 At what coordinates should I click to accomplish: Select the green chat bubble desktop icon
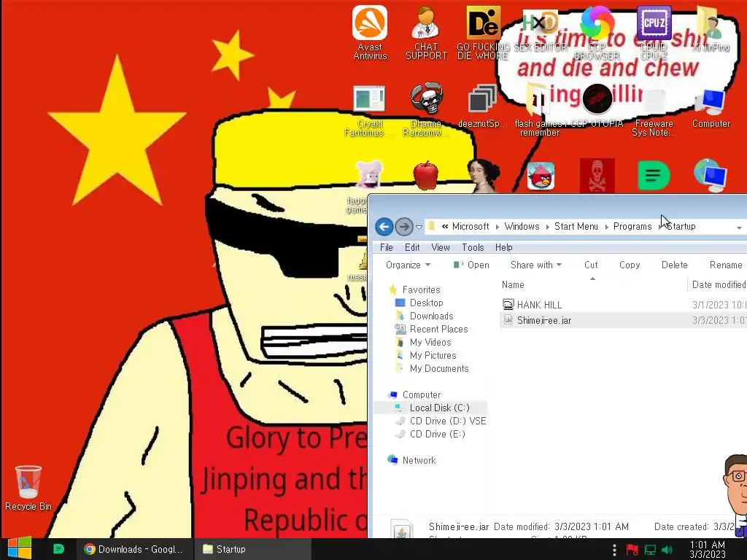pos(654,176)
